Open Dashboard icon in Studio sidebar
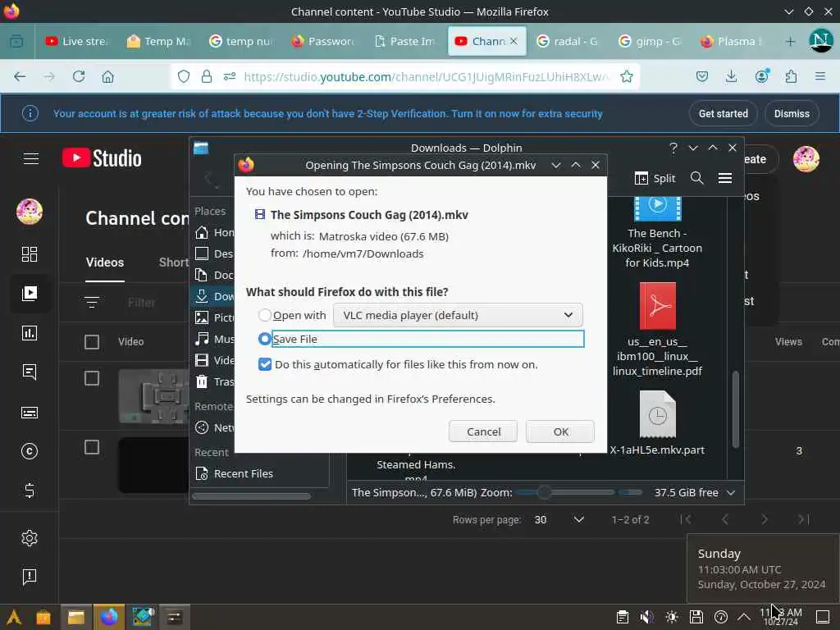 tap(30, 254)
